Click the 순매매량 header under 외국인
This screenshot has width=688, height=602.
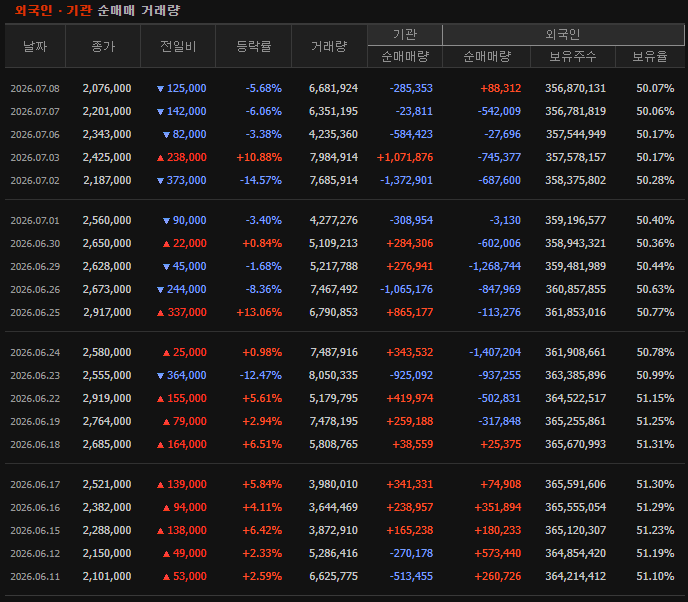click(487, 57)
